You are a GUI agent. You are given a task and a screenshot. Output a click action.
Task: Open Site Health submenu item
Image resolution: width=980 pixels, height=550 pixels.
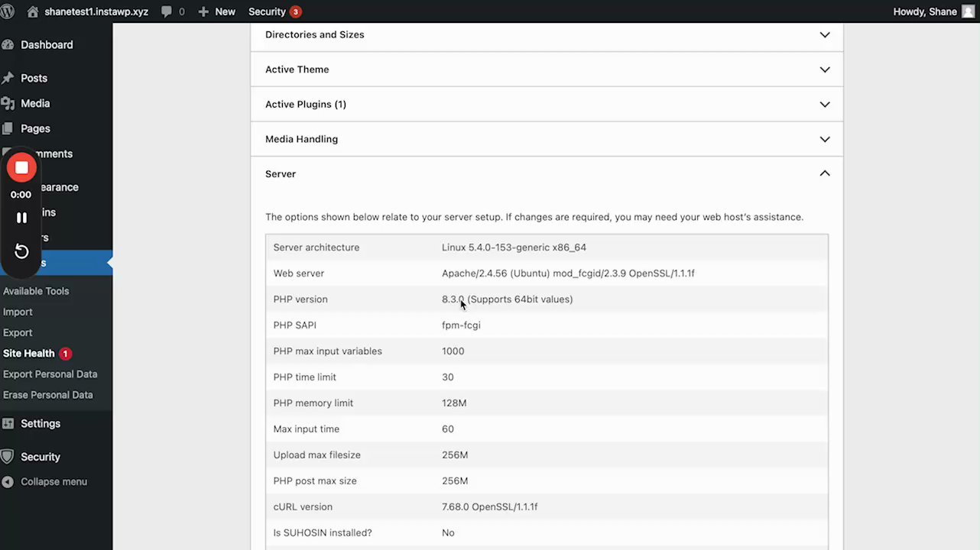(x=29, y=353)
